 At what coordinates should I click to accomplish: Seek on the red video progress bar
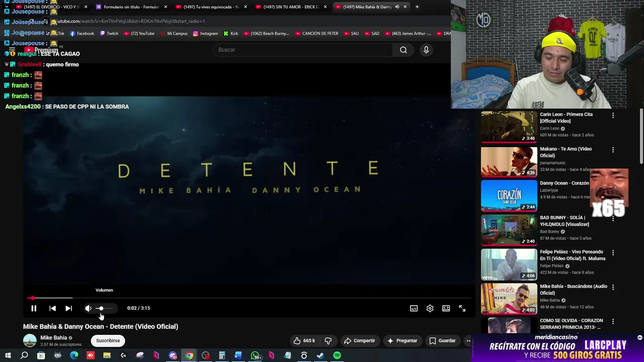pos(249,298)
